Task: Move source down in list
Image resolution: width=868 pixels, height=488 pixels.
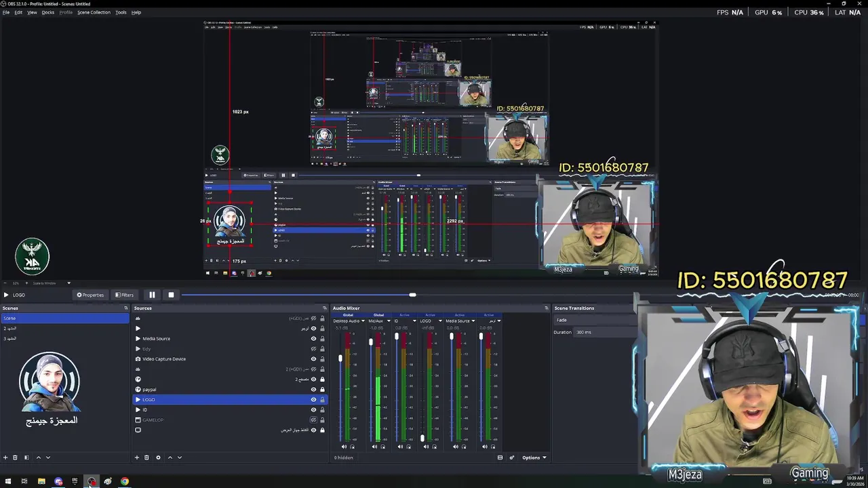Action: click(x=179, y=457)
